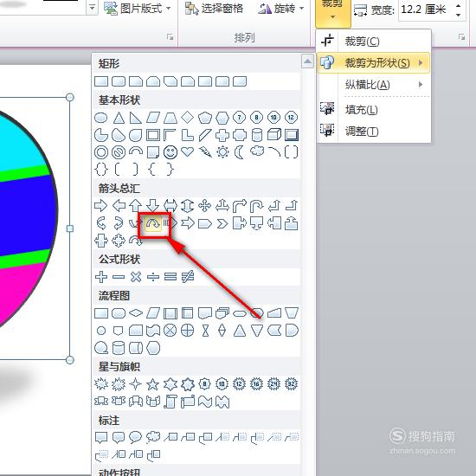Select the cloud shape
The height and width of the screenshot is (476, 476).
point(257,151)
